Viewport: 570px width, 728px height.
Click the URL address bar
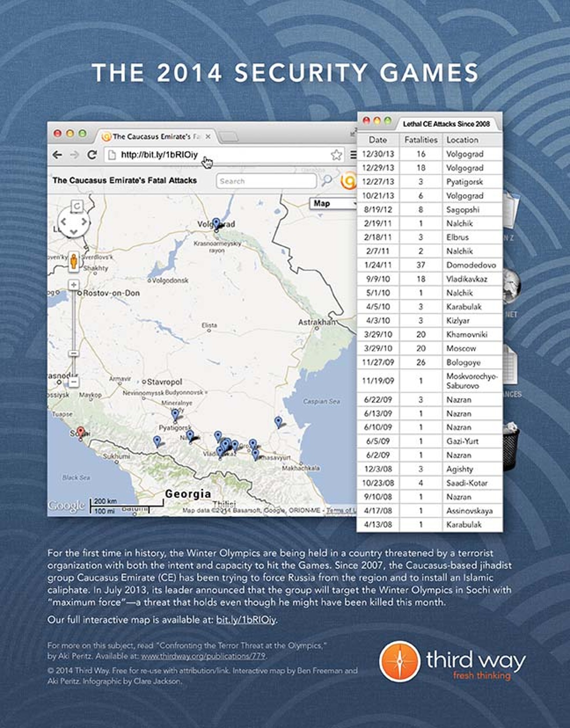(x=220, y=155)
